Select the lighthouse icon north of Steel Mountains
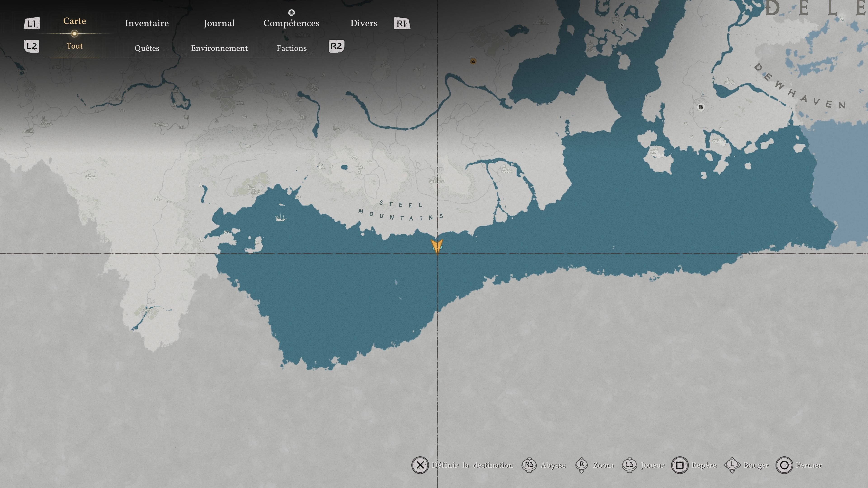The height and width of the screenshot is (488, 868). (359, 168)
